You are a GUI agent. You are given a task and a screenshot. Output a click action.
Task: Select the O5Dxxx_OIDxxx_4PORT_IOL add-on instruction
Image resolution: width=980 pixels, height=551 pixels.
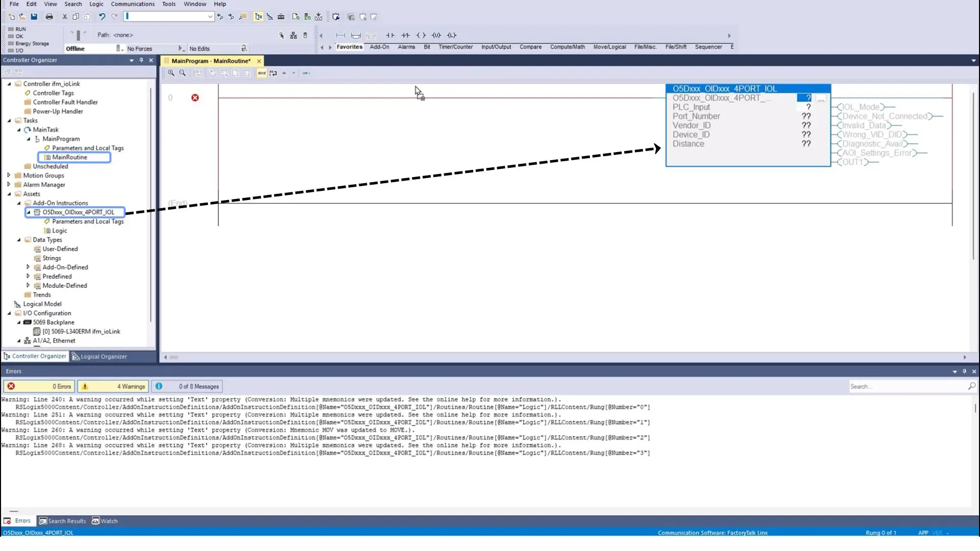(78, 212)
